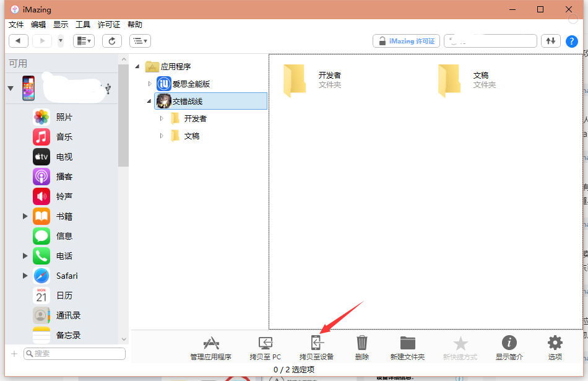Open the Ringtones (铃声) sidebar item
The image size is (588, 381).
point(53,196)
